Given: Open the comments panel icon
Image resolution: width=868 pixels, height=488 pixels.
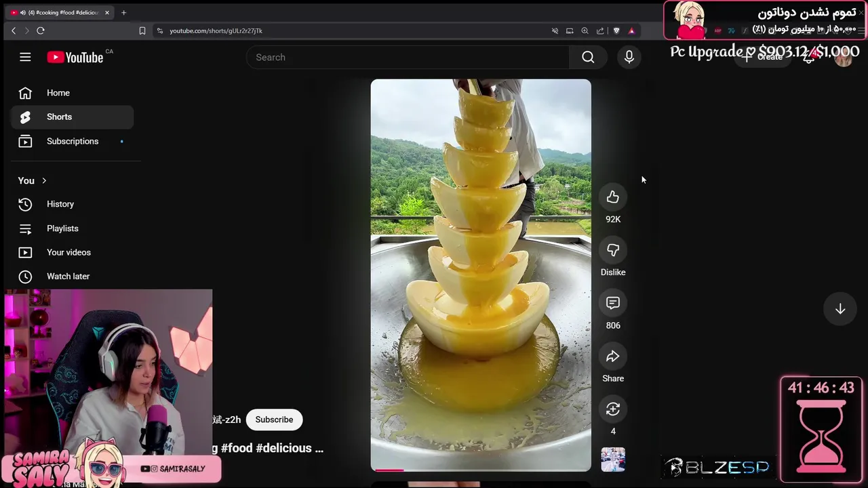Looking at the screenshot, I should (613, 303).
